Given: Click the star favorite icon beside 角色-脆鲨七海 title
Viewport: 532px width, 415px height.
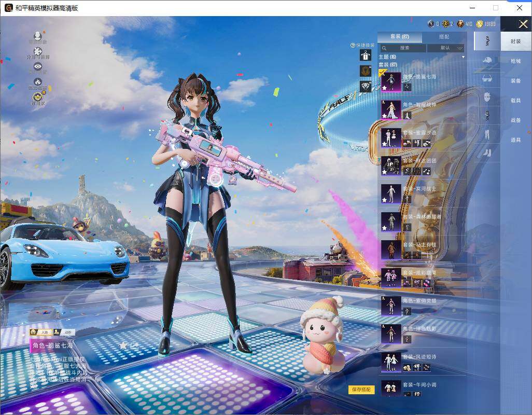Looking at the screenshot, I should [123, 345].
